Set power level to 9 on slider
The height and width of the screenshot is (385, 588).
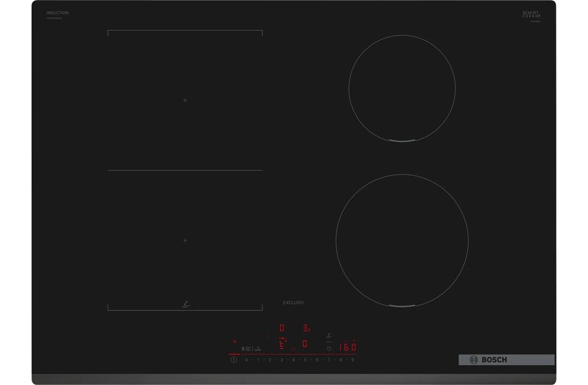click(352, 360)
